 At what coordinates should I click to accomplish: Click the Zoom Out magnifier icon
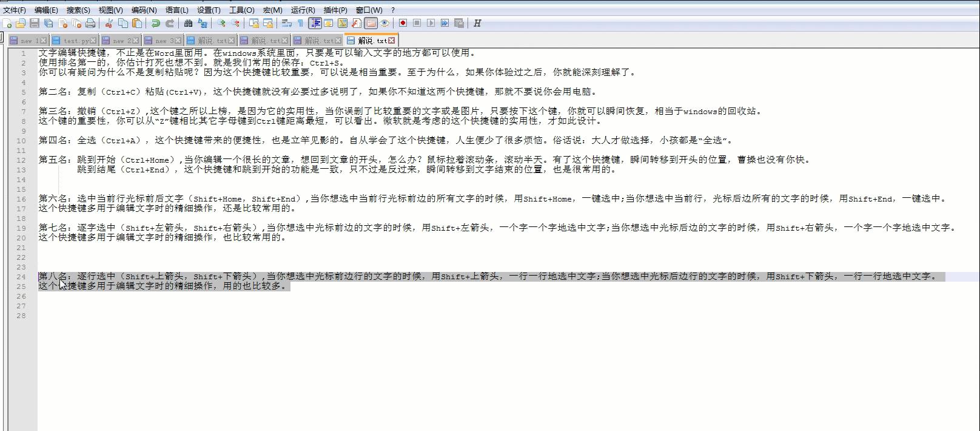click(x=235, y=23)
